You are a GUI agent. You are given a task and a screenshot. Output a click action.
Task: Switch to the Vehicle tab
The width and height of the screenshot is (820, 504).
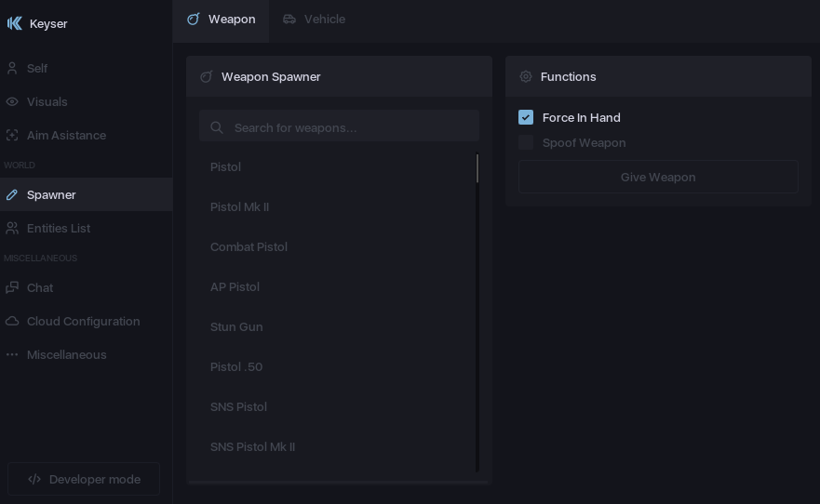click(x=315, y=20)
